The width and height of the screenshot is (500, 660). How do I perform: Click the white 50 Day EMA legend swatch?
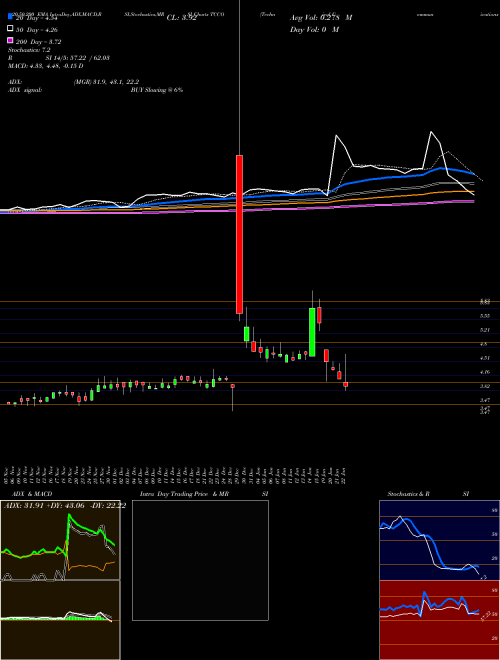click(x=11, y=29)
